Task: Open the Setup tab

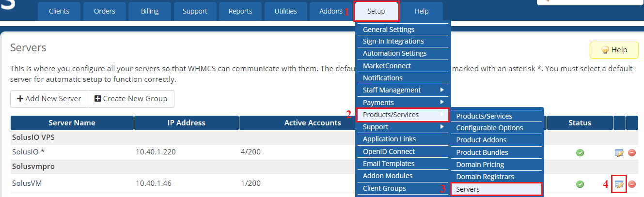Action: pyautogui.click(x=377, y=11)
